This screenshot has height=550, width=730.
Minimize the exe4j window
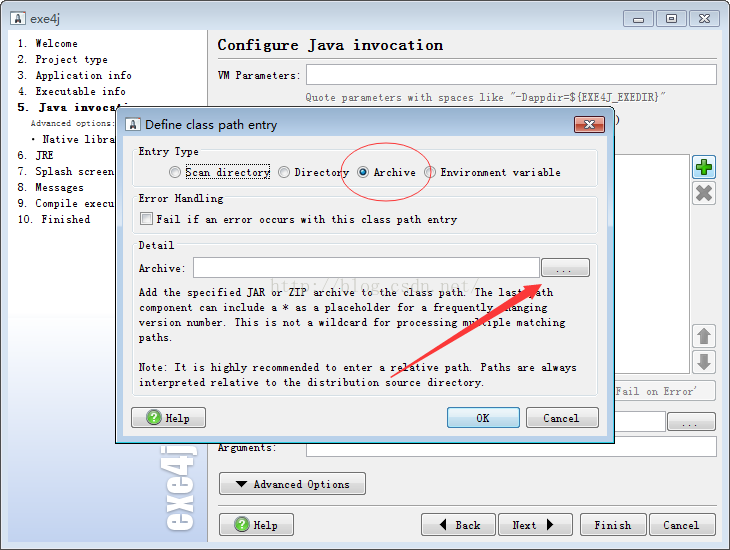click(638, 19)
